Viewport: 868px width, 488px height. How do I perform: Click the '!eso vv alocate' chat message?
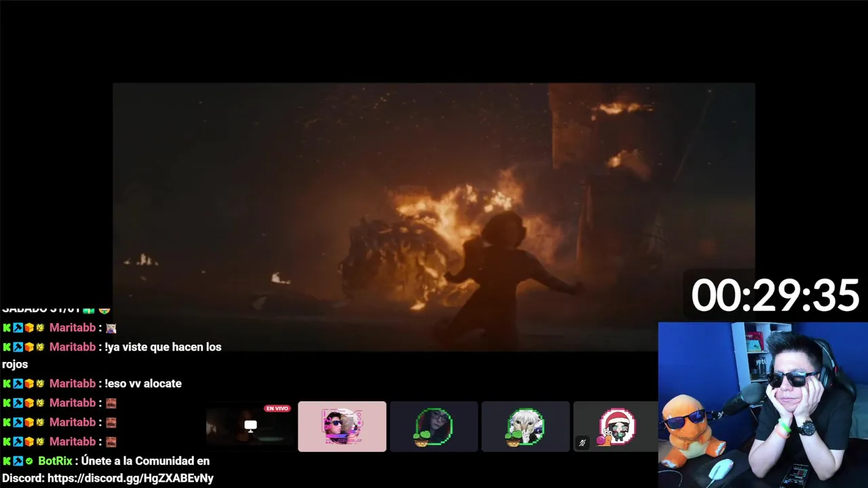143,384
